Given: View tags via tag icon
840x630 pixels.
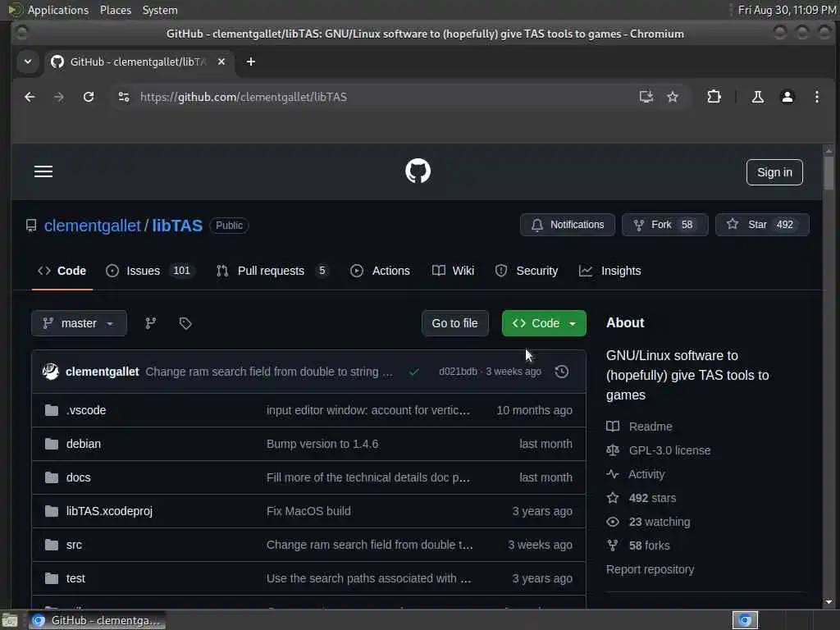Looking at the screenshot, I should (185, 323).
